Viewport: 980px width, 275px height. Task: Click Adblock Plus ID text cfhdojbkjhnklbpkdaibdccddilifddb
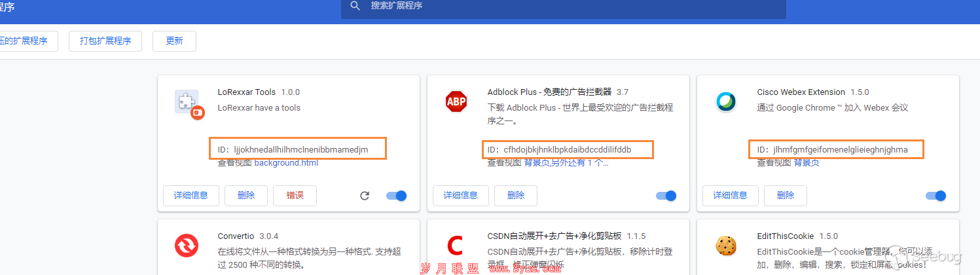(x=567, y=149)
